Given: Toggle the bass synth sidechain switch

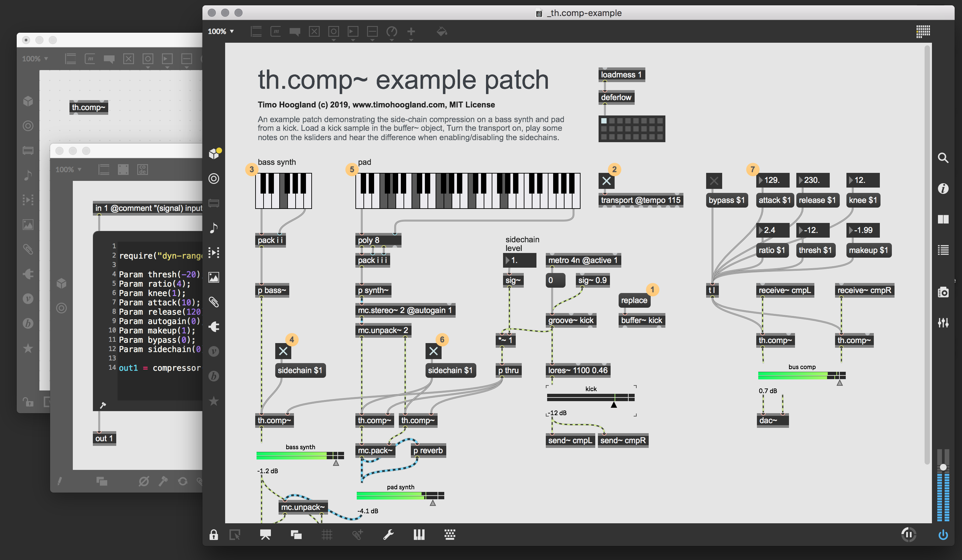Looking at the screenshot, I should coord(283,351).
